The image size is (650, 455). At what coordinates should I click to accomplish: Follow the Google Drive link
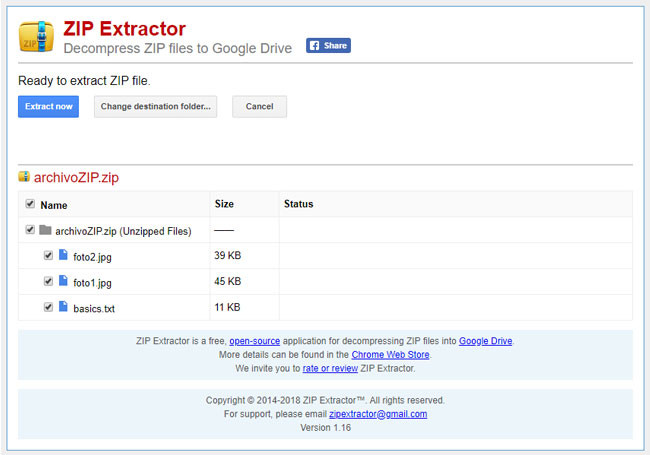[x=485, y=341]
